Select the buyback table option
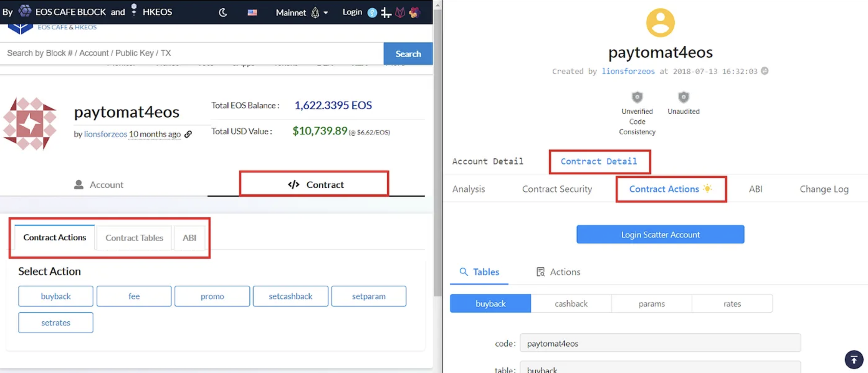Viewport: 868px width, 373px height. (x=490, y=304)
